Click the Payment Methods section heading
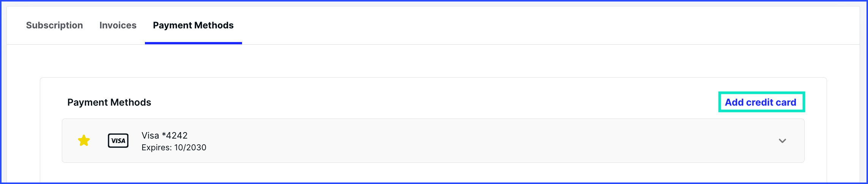The width and height of the screenshot is (868, 184). tap(109, 102)
